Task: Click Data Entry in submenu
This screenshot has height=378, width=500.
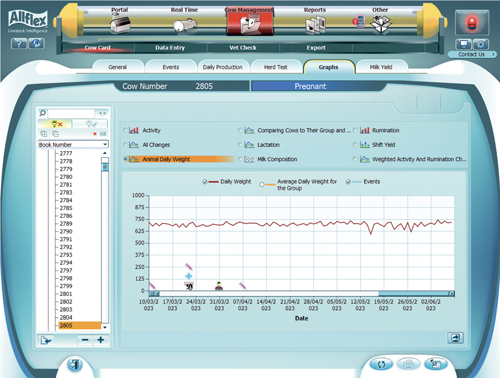Action: click(170, 48)
